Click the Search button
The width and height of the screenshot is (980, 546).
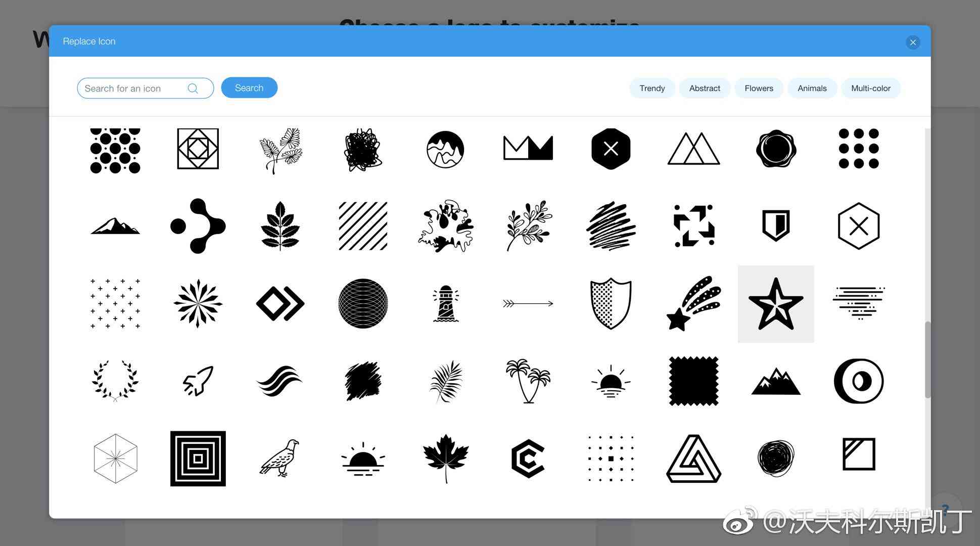[249, 87]
